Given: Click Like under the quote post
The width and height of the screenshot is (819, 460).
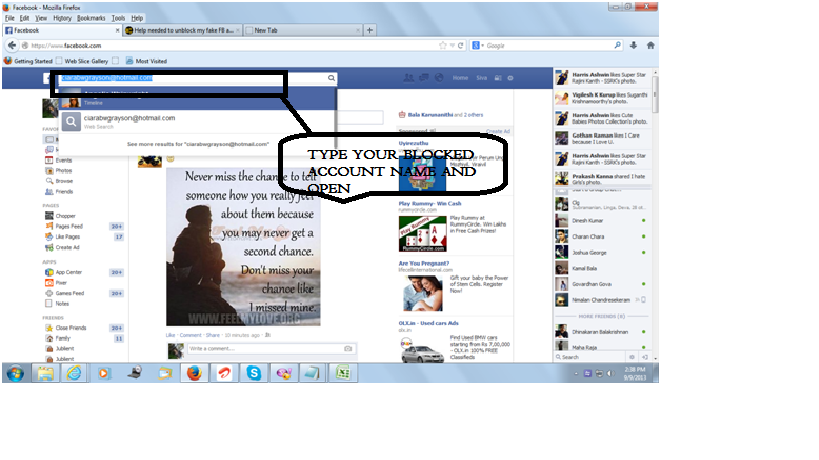Looking at the screenshot, I should pos(170,335).
